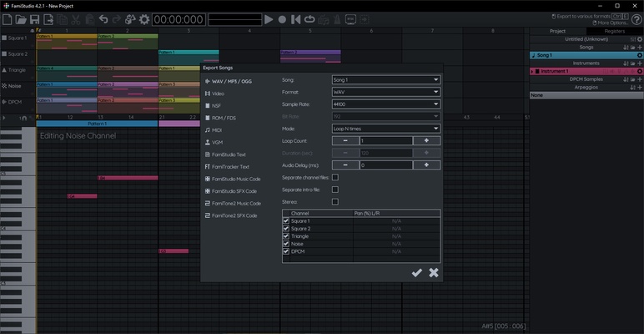Rewind to the song start
Image resolution: width=644 pixels, height=334 pixels.
pos(295,19)
